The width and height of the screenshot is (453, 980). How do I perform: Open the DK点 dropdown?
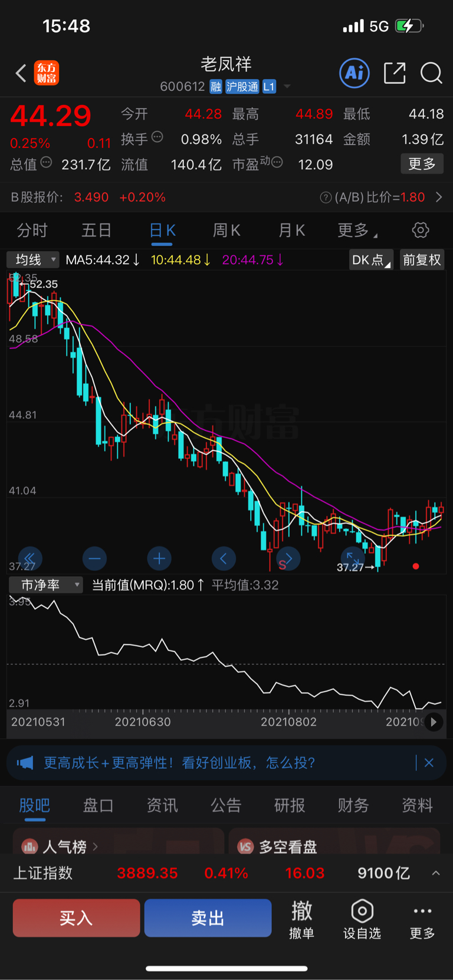coord(371,260)
